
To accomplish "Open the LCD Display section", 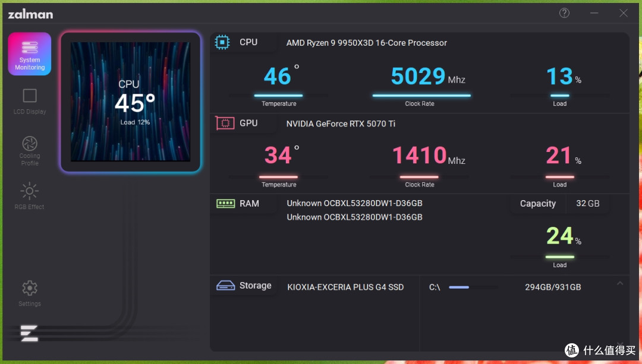I will click(x=30, y=102).
